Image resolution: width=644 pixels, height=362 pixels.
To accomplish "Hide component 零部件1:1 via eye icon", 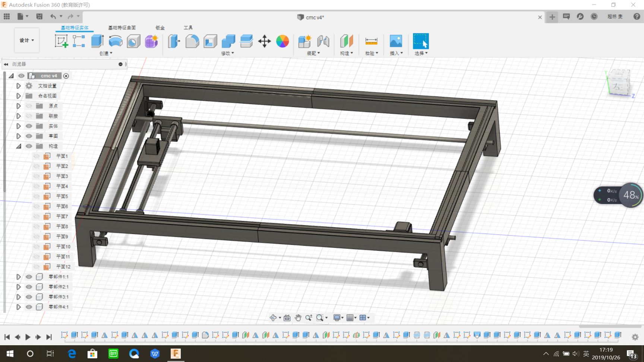I will 29,277.
